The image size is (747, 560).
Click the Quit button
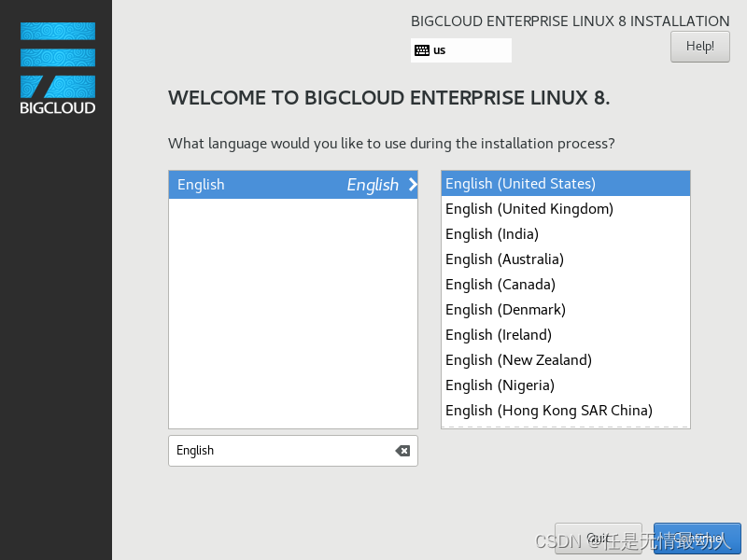pos(598,539)
